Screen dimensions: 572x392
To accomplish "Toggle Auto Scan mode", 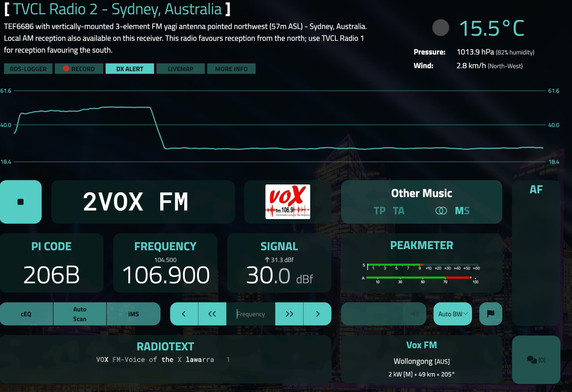I will (x=80, y=314).
